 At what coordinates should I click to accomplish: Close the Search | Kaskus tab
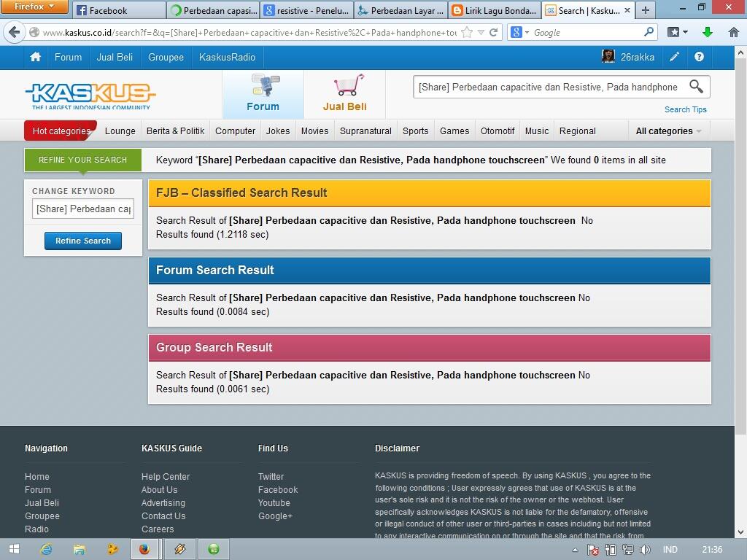627,10
